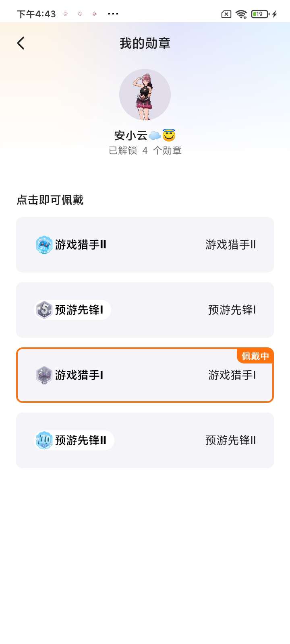The width and height of the screenshot is (290, 644).
Task: Select the 游戏猎手II medal card to wear
Action: tap(145, 245)
